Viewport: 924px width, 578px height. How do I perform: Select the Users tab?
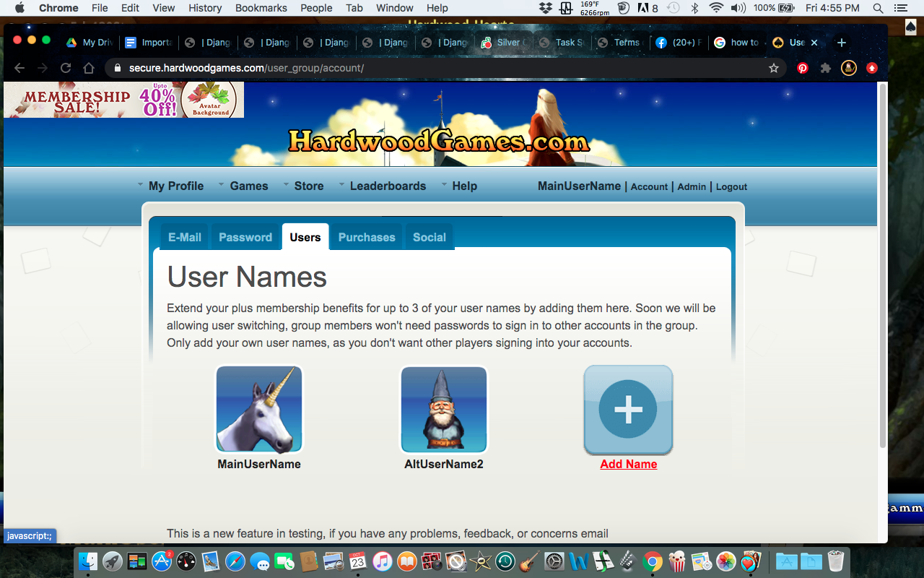tap(305, 237)
